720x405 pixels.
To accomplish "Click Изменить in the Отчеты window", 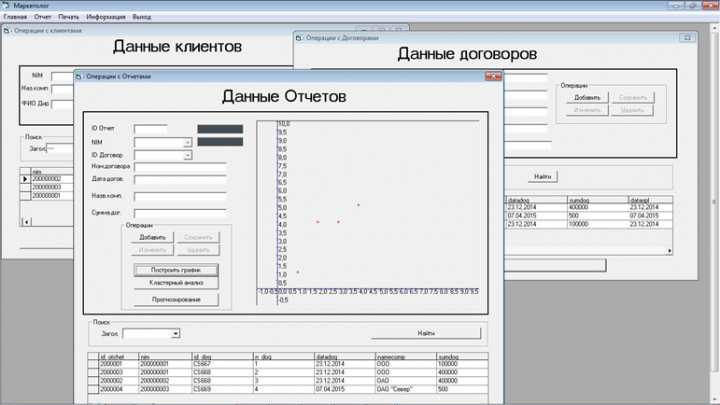I will click(x=152, y=250).
